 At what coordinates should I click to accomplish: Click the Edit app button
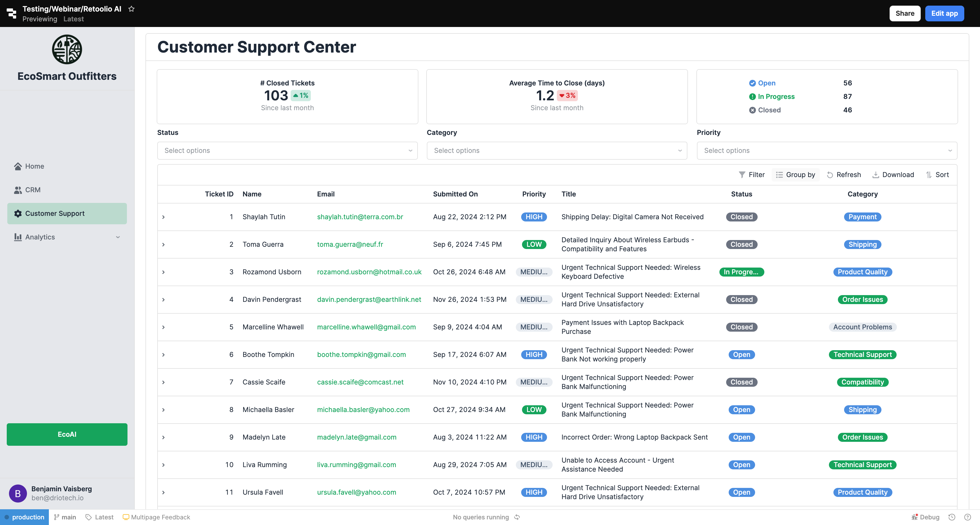click(944, 13)
